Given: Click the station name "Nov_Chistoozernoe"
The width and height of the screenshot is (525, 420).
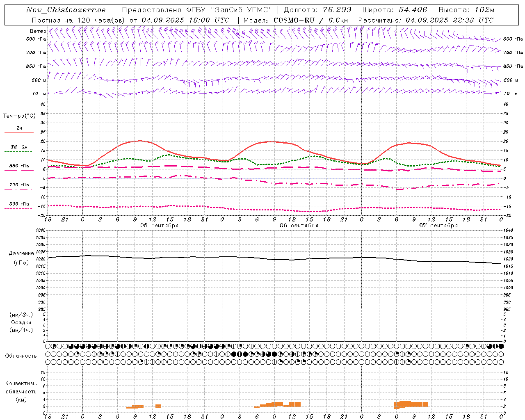Looking at the screenshot, I should point(66,10).
